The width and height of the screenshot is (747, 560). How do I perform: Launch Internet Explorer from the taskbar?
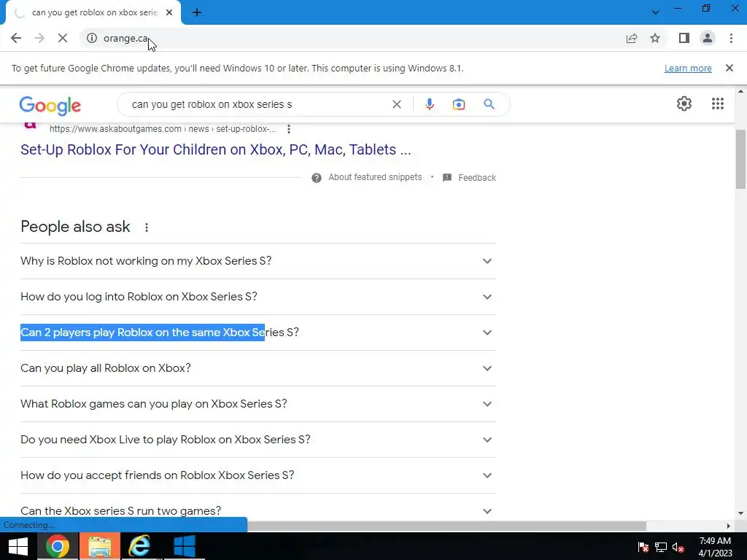(139, 546)
